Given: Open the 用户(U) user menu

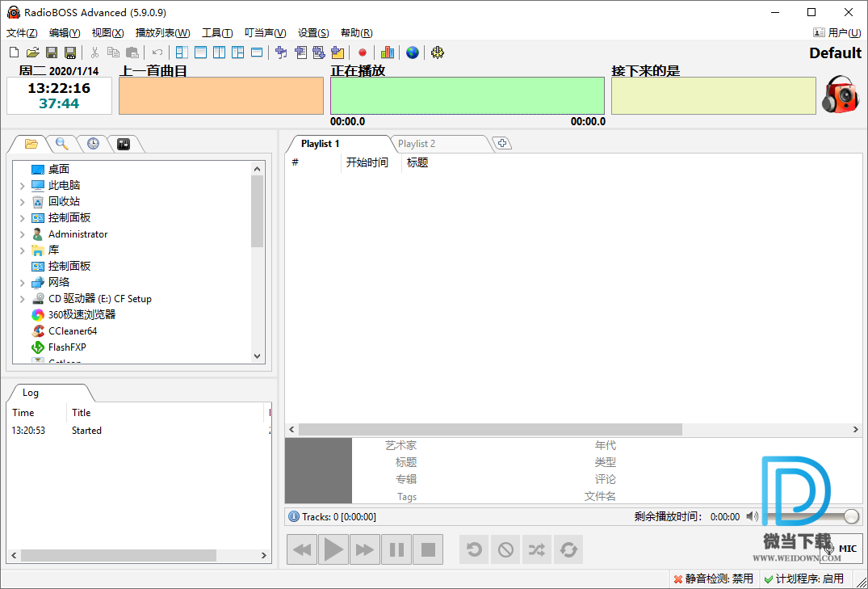Looking at the screenshot, I should [837, 33].
